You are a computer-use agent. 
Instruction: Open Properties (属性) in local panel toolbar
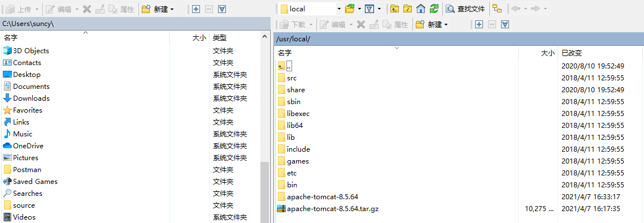tap(121, 9)
